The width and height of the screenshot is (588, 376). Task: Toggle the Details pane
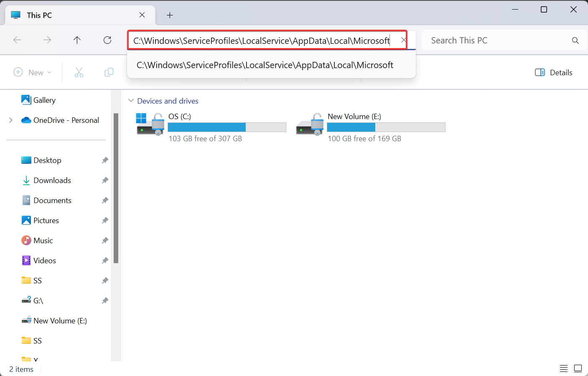[553, 72]
